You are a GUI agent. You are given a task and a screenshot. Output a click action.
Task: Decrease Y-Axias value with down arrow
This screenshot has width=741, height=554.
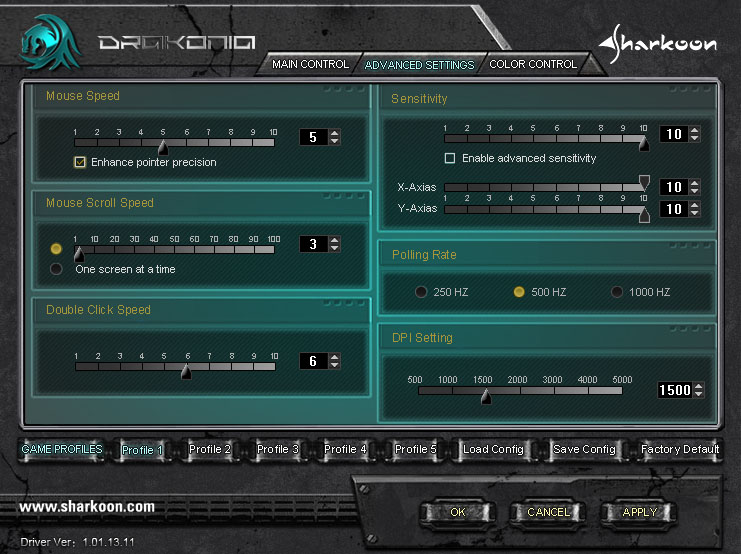pos(694,213)
